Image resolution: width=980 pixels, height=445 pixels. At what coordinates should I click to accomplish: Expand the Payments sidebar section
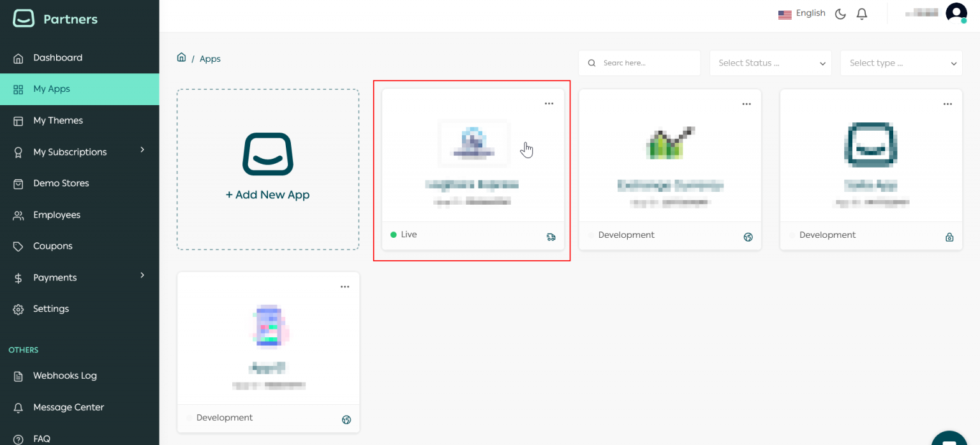pos(54,277)
